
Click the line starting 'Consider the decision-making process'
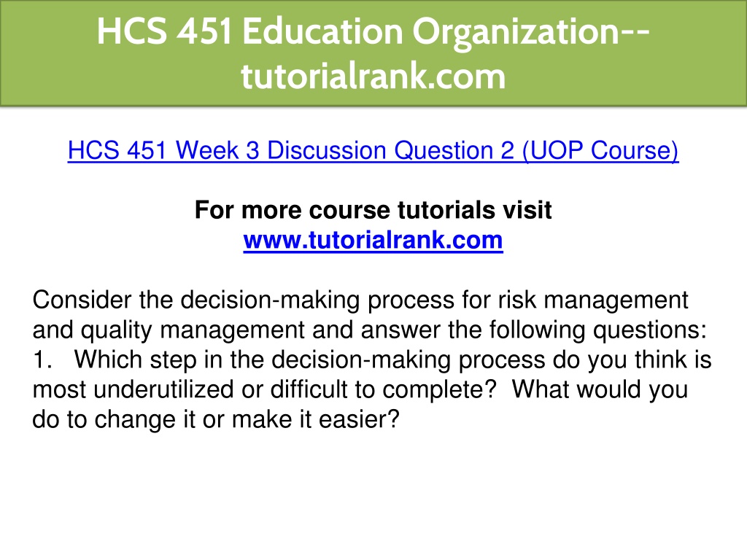pyautogui.click(x=360, y=301)
